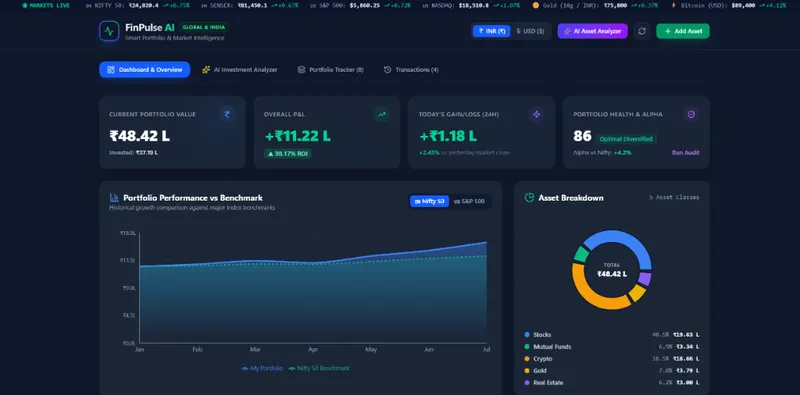This screenshot has width=800, height=395.
Task: Click the pie chart icon beside Asset Breakdown
Action: [x=529, y=198]
